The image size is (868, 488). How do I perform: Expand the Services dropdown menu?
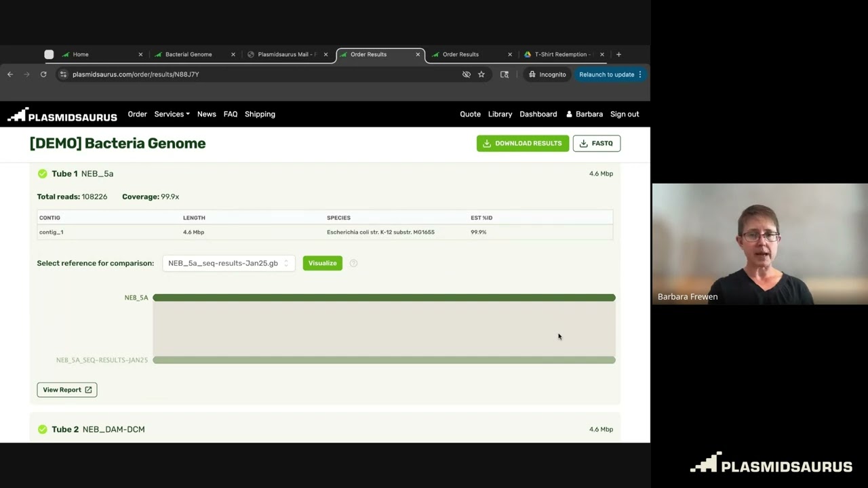tap(172, 114)
